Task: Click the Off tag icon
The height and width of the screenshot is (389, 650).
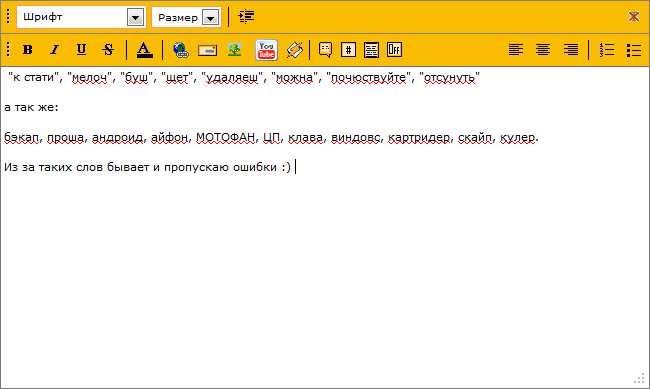Action: tap(394, 50)
